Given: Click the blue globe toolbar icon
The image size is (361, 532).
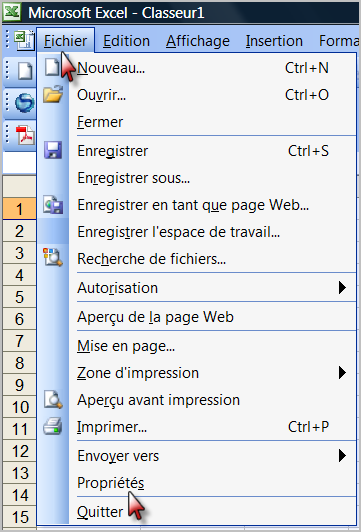Looking at the screenshot, I should [24, 103].
